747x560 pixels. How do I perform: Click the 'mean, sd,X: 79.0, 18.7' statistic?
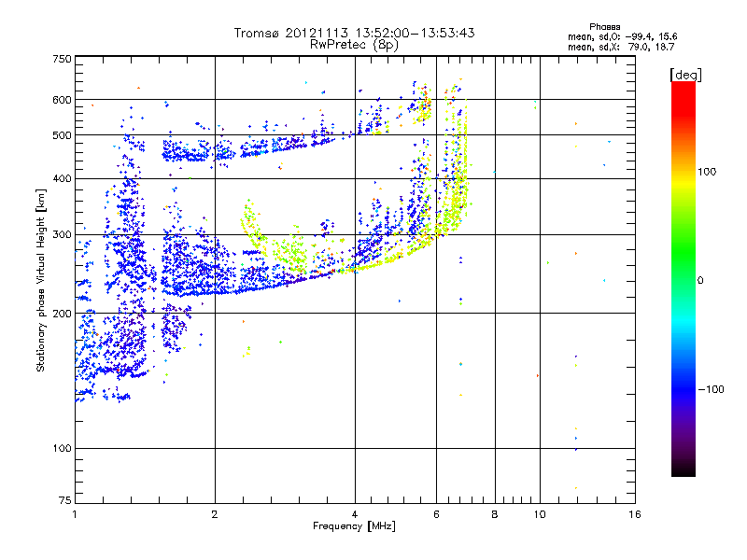(x=621, y=47)
